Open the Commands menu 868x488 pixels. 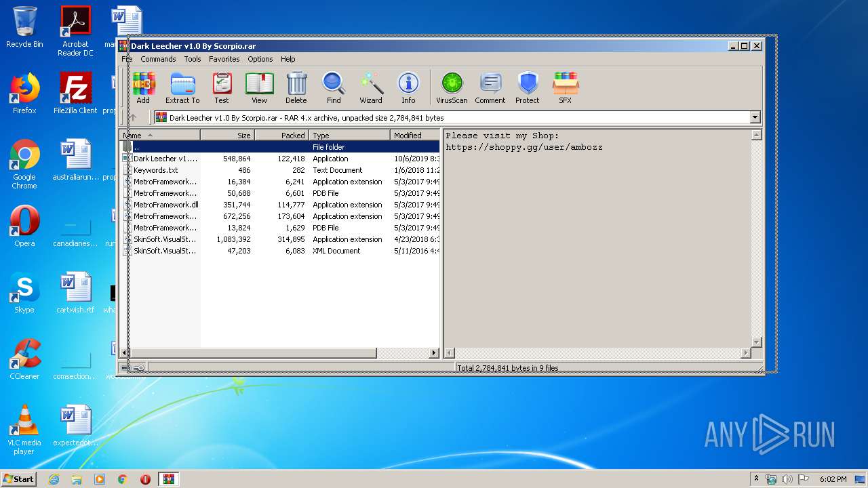(158, 59)
